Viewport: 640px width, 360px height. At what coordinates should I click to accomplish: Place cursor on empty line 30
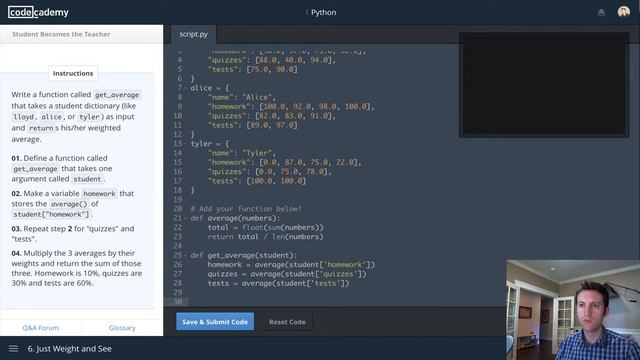[335, 302]
